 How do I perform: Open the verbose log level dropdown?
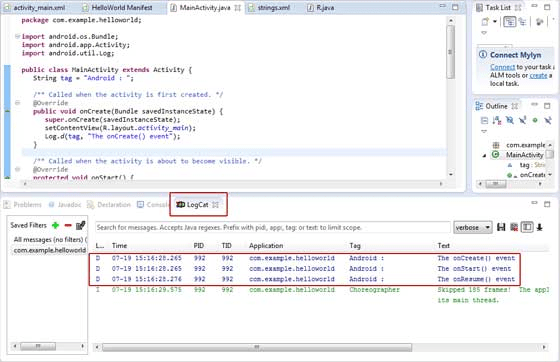point(473,227)
